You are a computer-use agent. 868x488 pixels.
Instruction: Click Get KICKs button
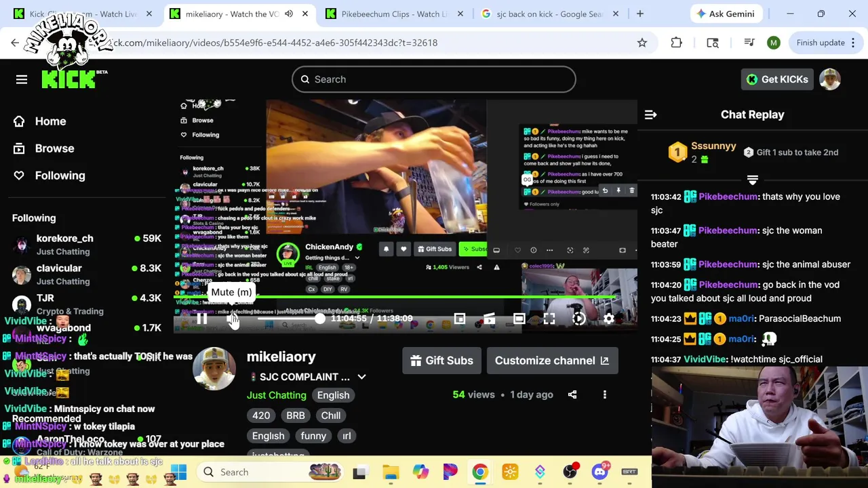[777, 79]
